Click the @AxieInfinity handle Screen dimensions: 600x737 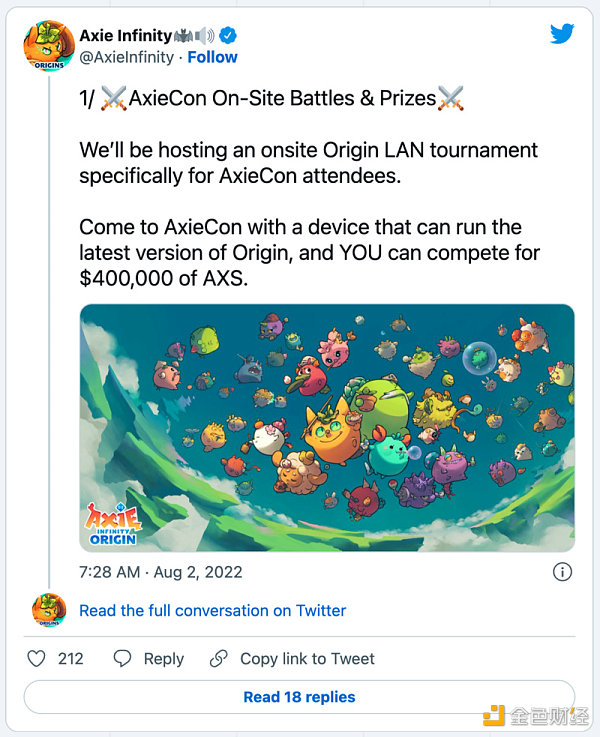click(x=125, y=57)
